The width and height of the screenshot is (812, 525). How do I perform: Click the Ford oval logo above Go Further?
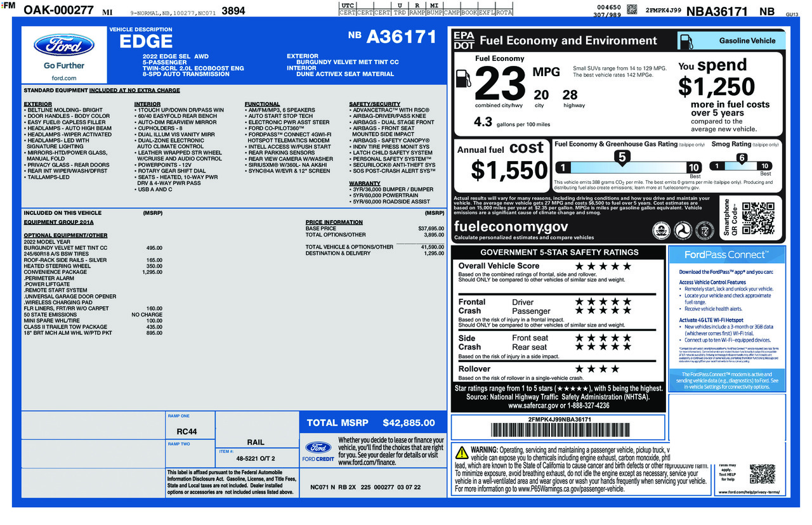click(64, 46)
